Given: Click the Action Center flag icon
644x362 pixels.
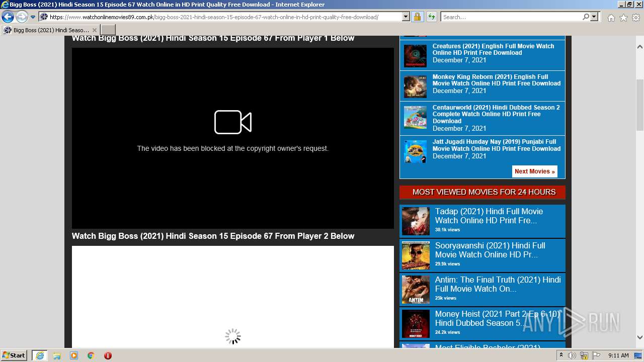Looking at the screenshot, I should [596, 355].
